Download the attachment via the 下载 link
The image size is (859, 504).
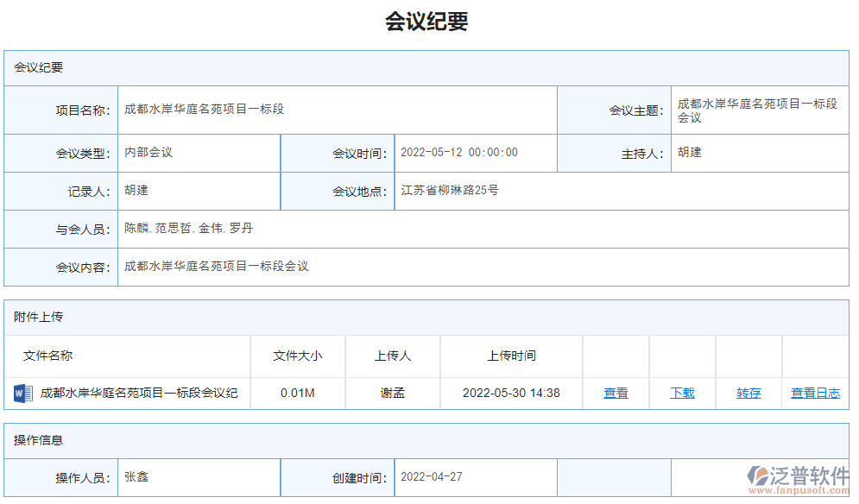(x=683, y=393)
